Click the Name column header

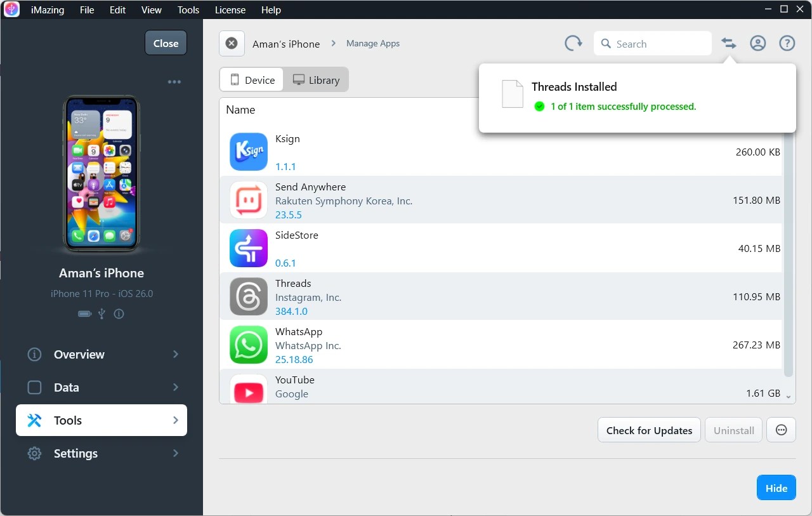(240, 110)
